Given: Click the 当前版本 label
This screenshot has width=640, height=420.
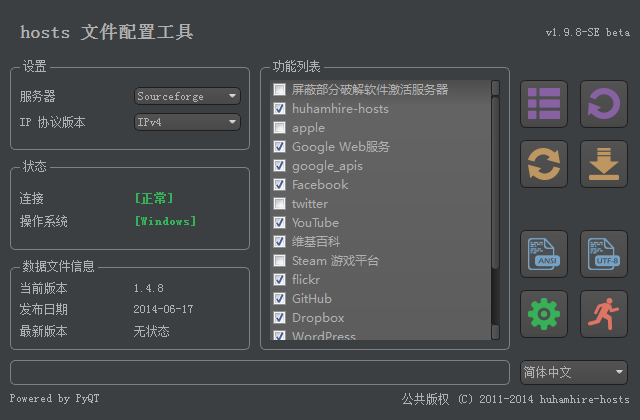Looking at the screenshot, I should point(43,288).
